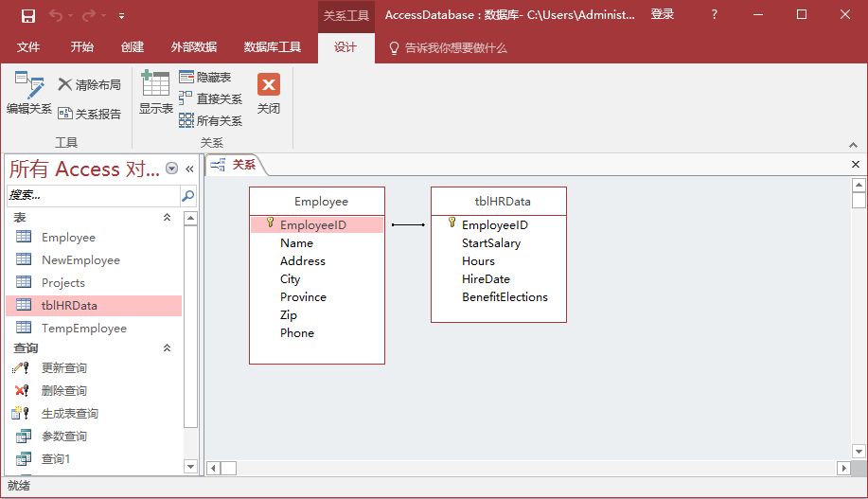
Task: Select the Projects table in navigation pane
Action: coord(63,283)
